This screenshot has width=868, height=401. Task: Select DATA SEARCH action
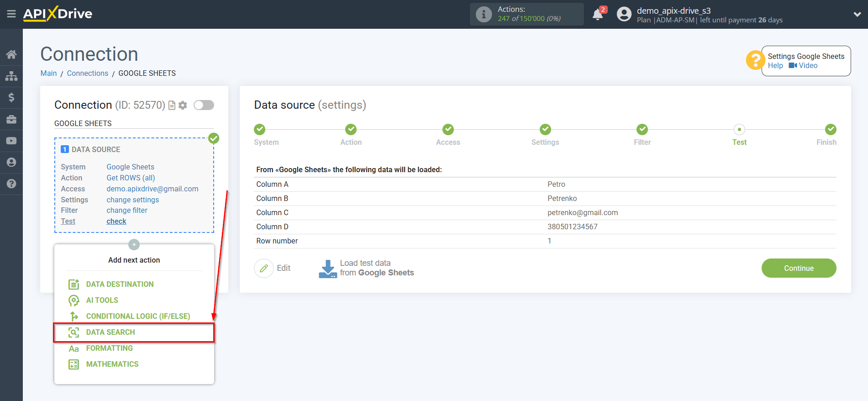pos(110,332)
